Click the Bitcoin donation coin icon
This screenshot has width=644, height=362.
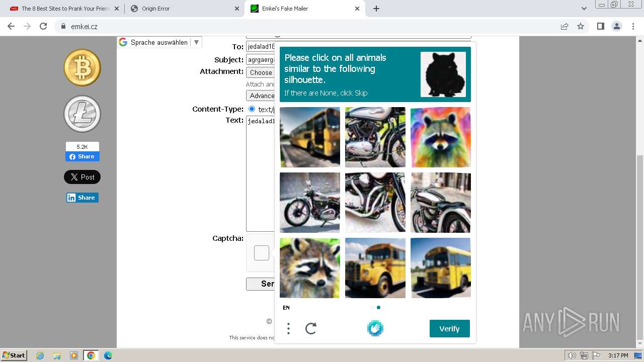click(x=82, y=67)
